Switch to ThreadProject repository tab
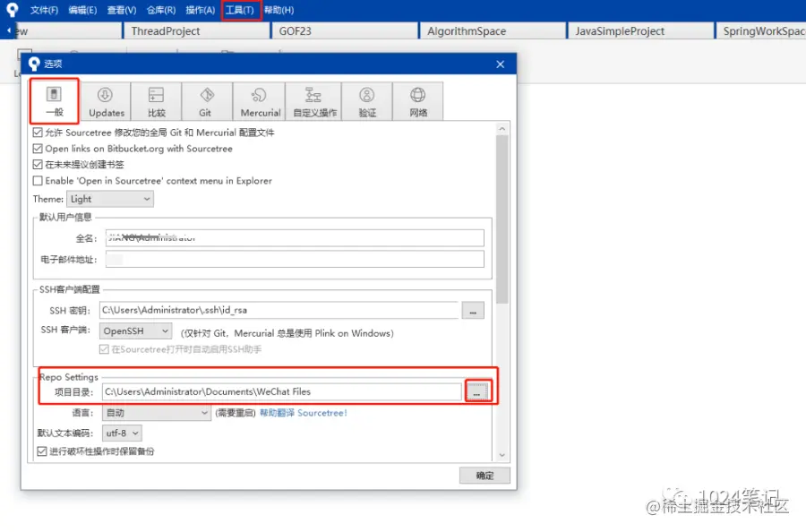The height and width of the screenshot is (532, 806). (x=196, y=30)
